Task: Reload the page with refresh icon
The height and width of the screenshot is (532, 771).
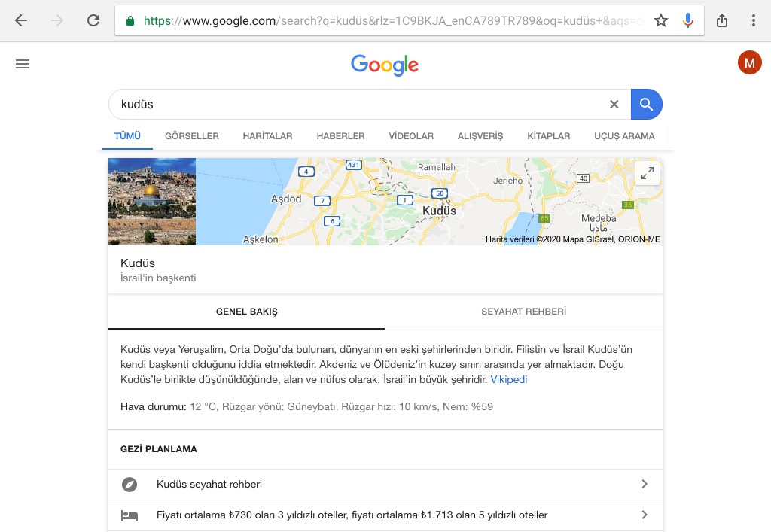Action: click(93, 20)
